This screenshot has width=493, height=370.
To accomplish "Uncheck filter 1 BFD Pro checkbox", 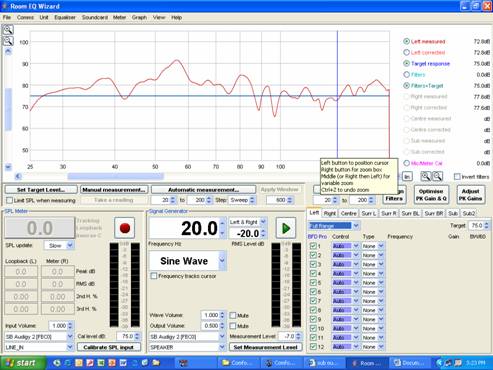I will coord(313,246).
